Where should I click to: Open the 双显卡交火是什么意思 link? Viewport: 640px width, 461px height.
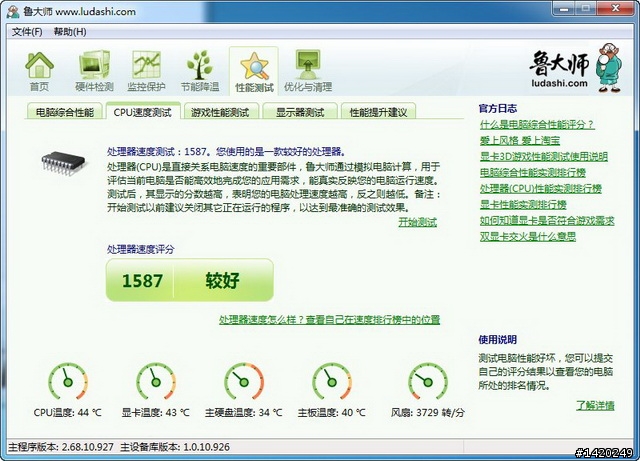[528, 236]
